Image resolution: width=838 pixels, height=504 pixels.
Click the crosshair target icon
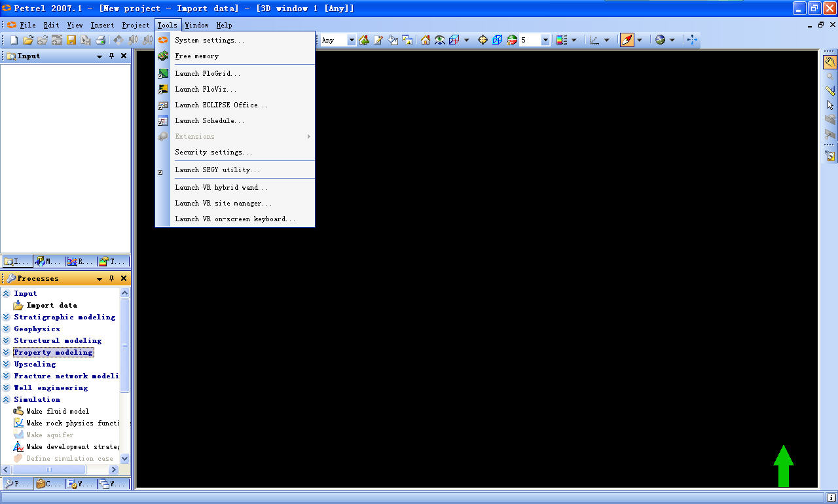[x=483, y=40]
